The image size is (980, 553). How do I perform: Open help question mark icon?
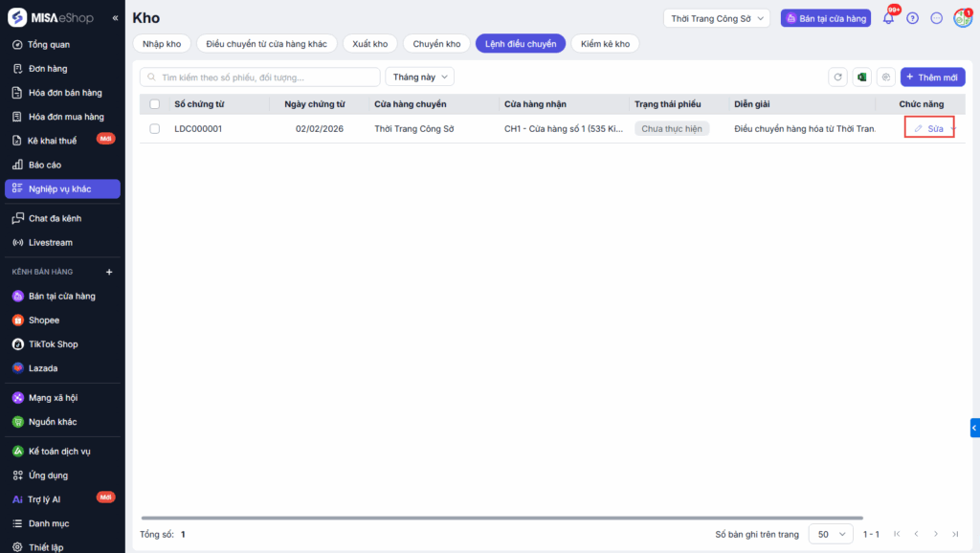(912, 18)
